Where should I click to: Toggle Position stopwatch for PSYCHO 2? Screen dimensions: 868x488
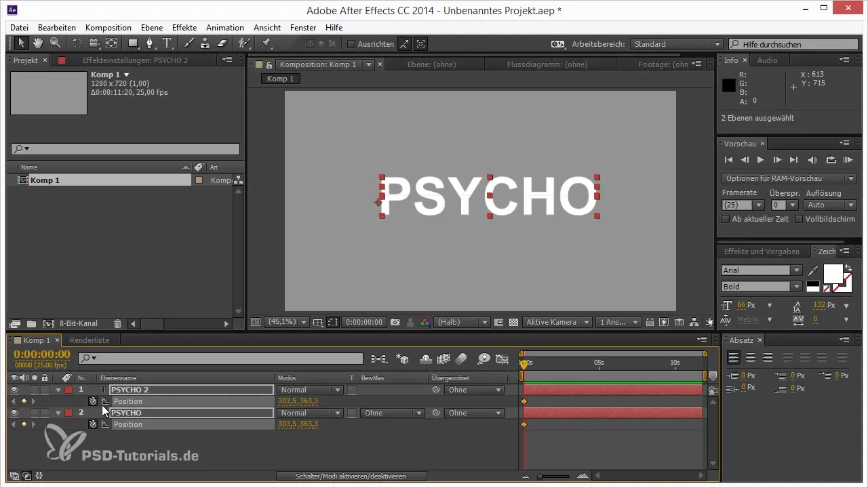pyautogui.click(x=93, y=401)
